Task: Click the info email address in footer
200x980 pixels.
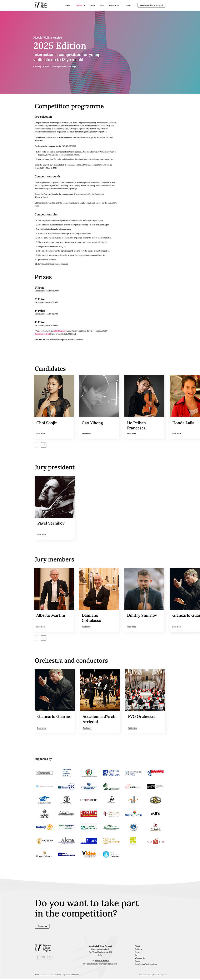Action: (100, 964)
